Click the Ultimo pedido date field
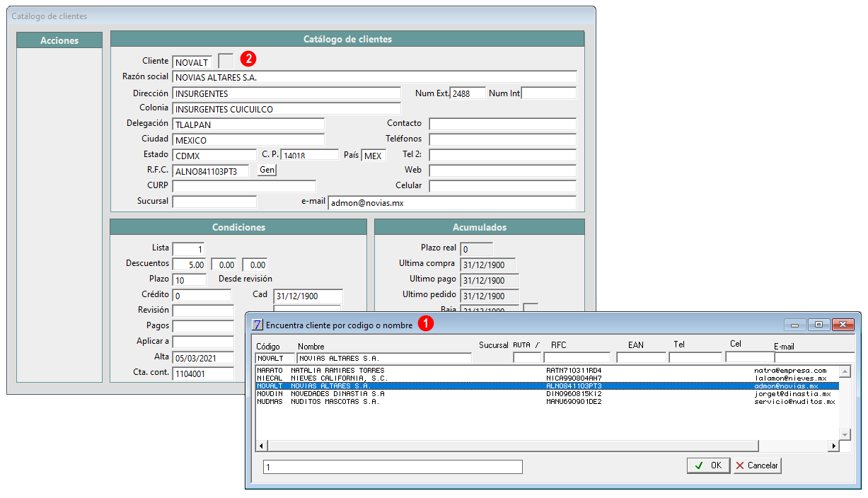 tap(490, 296)
